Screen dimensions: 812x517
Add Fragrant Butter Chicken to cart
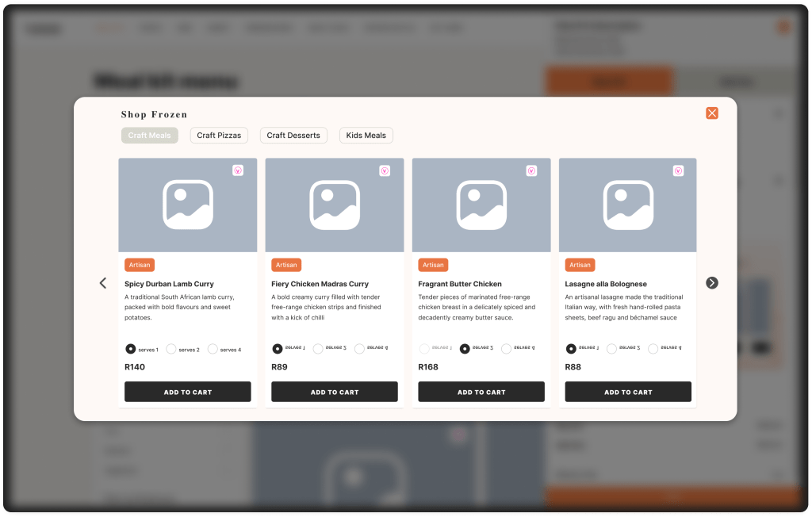[x=481, y=392]
